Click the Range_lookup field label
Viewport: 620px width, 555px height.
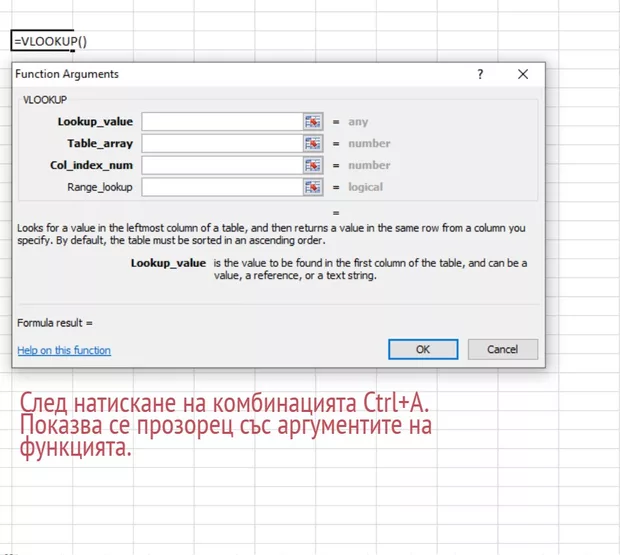click(x=100, y=187)
